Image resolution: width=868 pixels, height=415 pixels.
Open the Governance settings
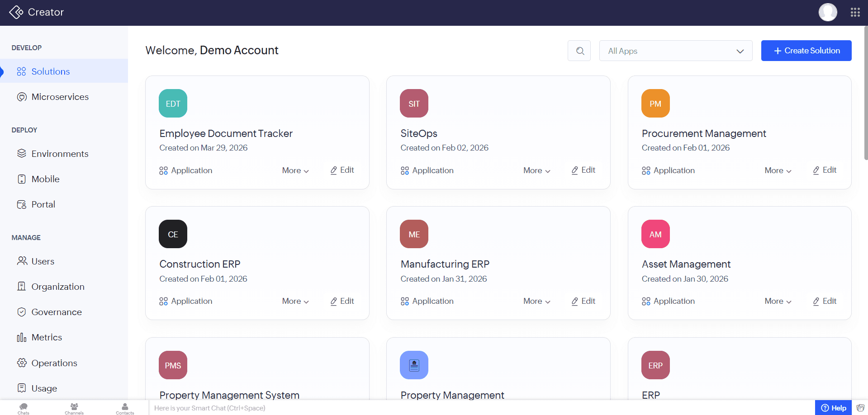point(57,312)
